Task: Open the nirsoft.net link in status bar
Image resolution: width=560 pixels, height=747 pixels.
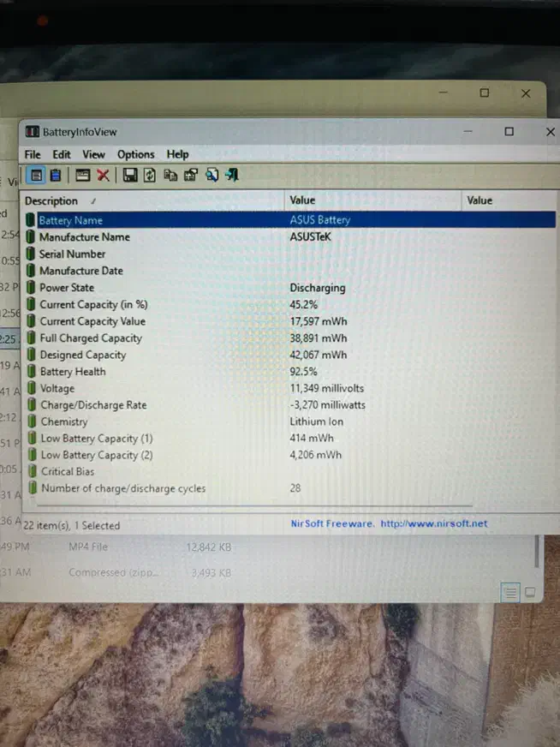Action: [x=433, y=523]
